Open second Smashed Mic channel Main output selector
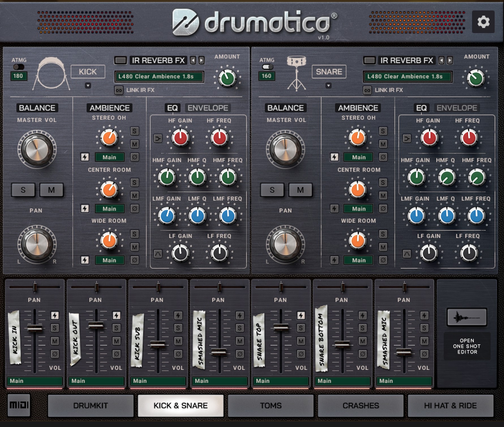The height and width of the screenshot is (427, 504). 404,381
